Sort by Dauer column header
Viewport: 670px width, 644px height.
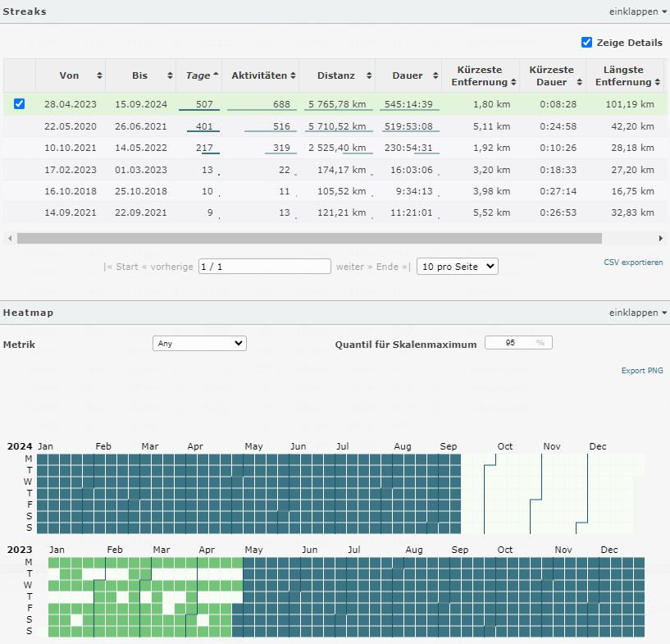point(408,75)
